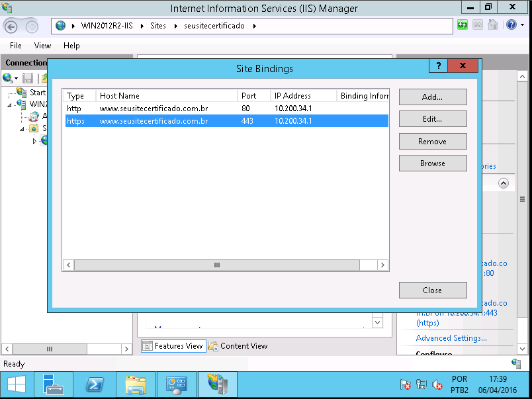Click the Binding Information column header
532x399 pixels.
[x=363, y=96]
